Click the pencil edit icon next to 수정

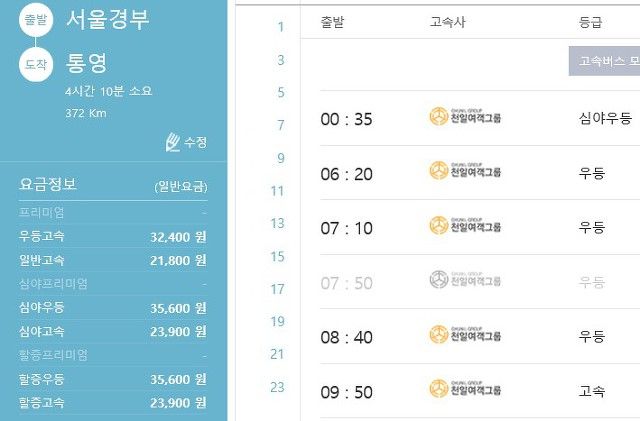point(173,143)
